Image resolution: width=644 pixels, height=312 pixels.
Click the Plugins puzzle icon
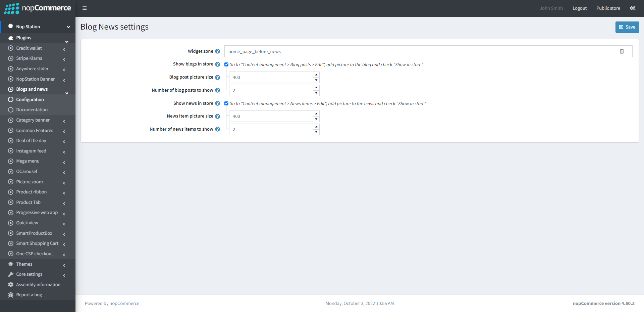11,38
